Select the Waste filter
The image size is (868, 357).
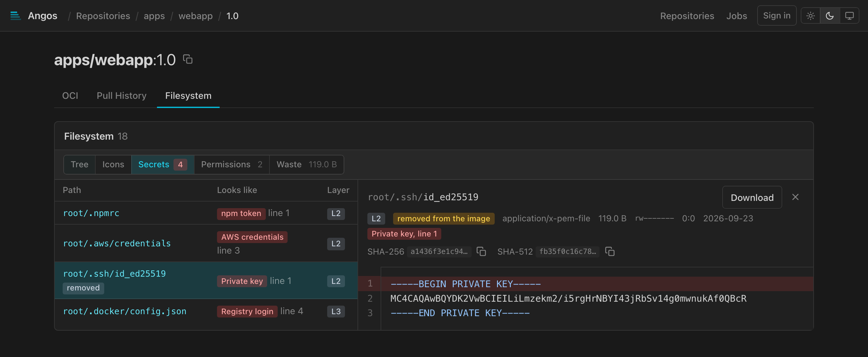coord(306,165)
